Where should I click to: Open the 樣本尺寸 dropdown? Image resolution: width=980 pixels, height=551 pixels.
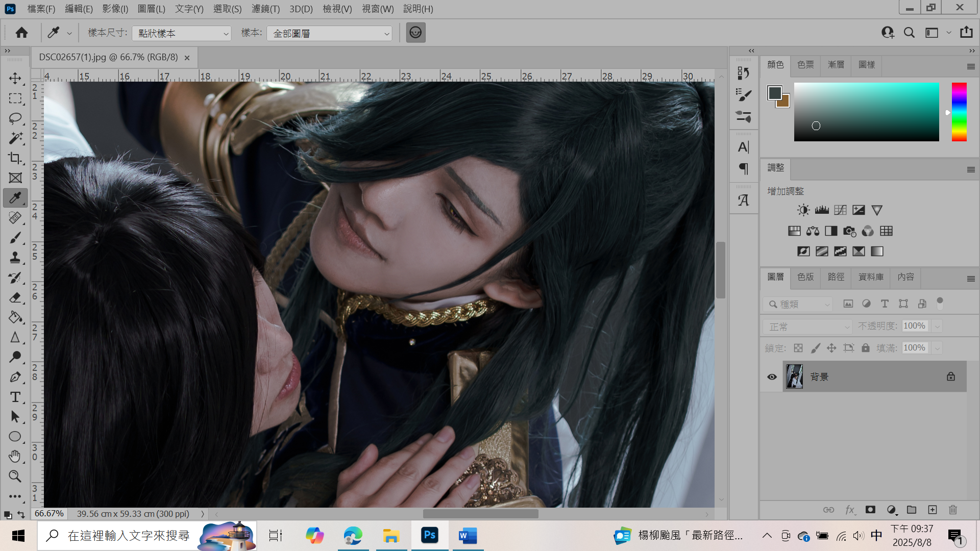click(181, 33)
